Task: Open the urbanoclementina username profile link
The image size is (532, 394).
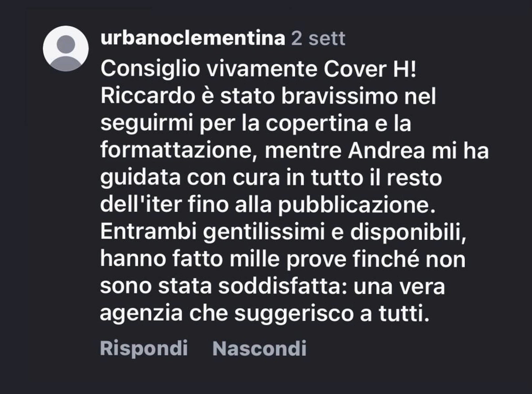Action: point(193,38)
